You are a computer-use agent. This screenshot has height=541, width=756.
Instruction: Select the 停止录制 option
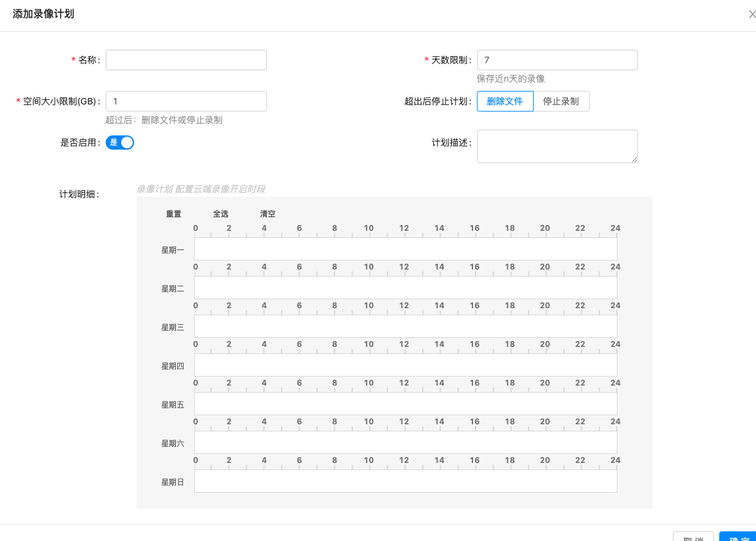click(561, 101)
